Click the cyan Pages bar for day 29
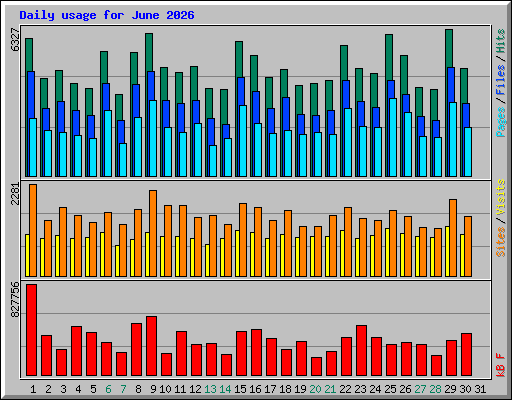This screenshot has width=512, height=400. coord(453,139)
